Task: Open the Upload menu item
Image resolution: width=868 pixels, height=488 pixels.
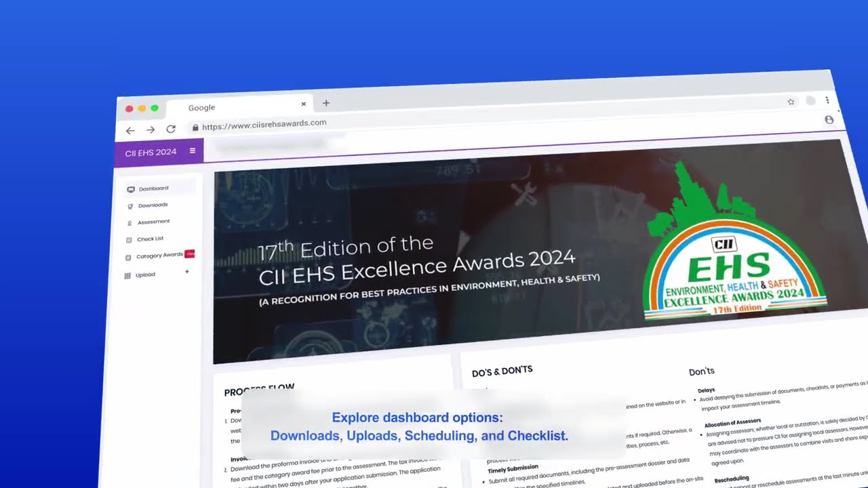Action: point(145,274)
